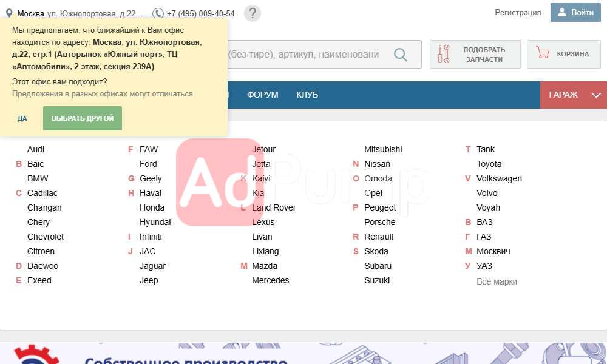Select the Citroen brand
607x364 pixels.
point(41,251)
